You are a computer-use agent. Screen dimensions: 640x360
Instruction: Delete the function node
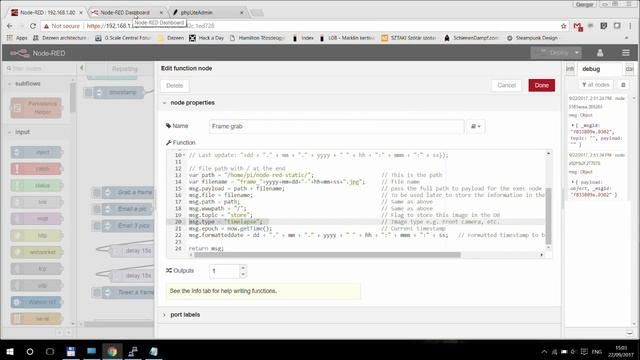click(174, 85)
